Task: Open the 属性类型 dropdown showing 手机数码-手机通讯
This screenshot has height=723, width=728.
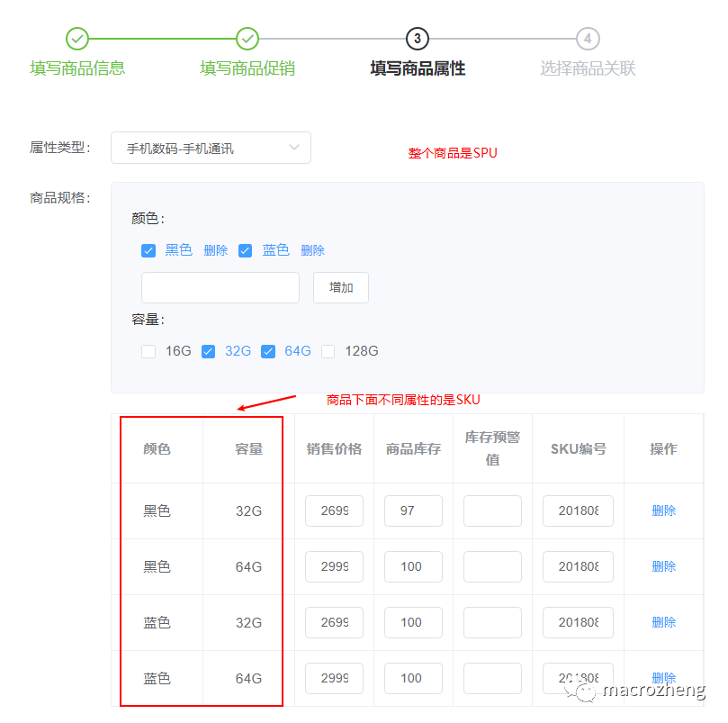Action: (211, 147)
